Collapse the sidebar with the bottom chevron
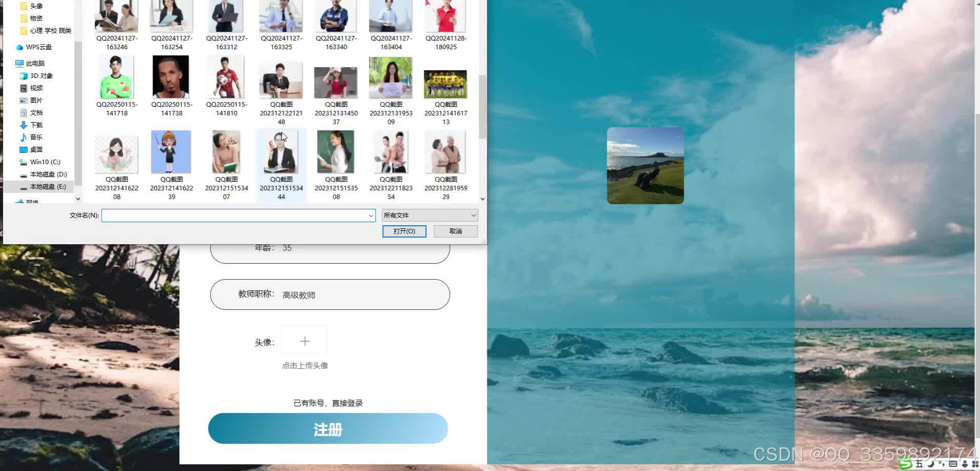The image size is (980, 471). (78, 199)
